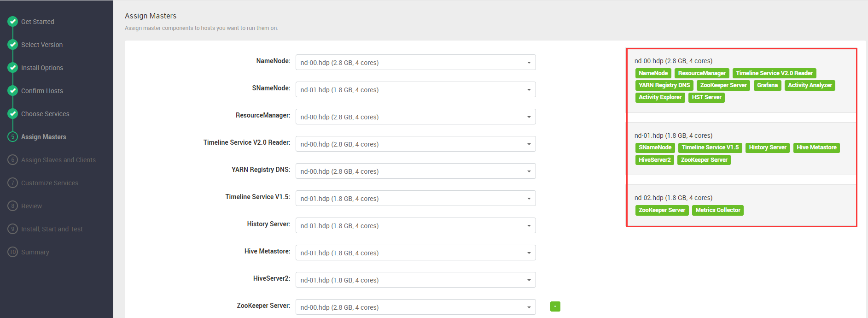Open the ZooKeeper Server host dropdown
Image resolution: width=868 pixels, height=318 pixels.
[x=416, y=307]
